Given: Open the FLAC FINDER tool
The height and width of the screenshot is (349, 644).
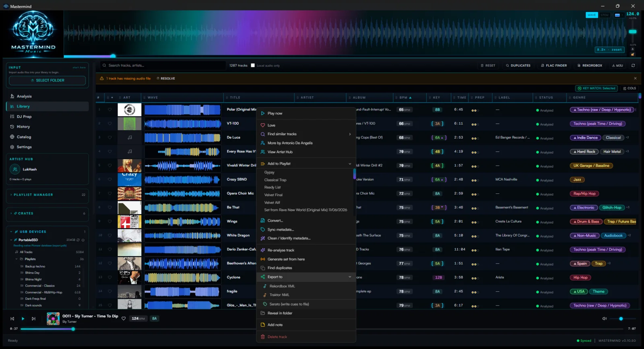Looking at the screenshot, I should (554, 65).
